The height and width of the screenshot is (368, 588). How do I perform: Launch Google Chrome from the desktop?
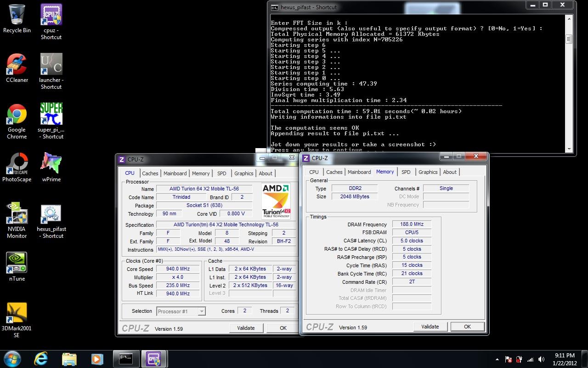click(17, 121)
